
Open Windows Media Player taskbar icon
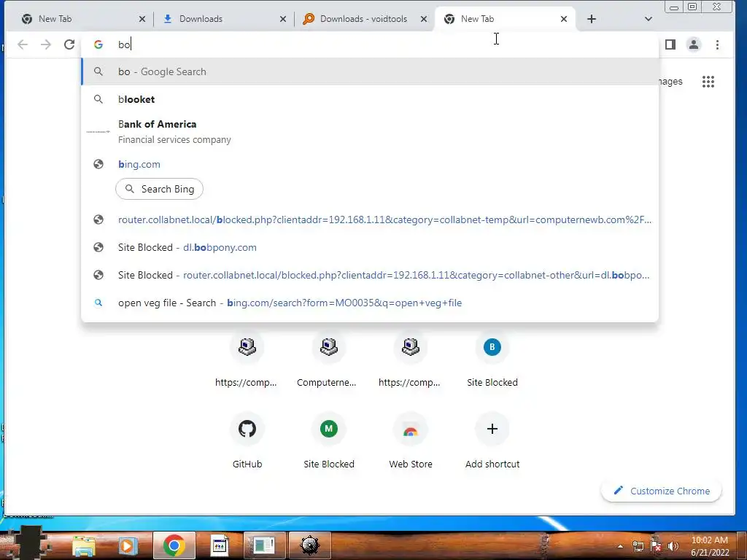coord(127,545)
